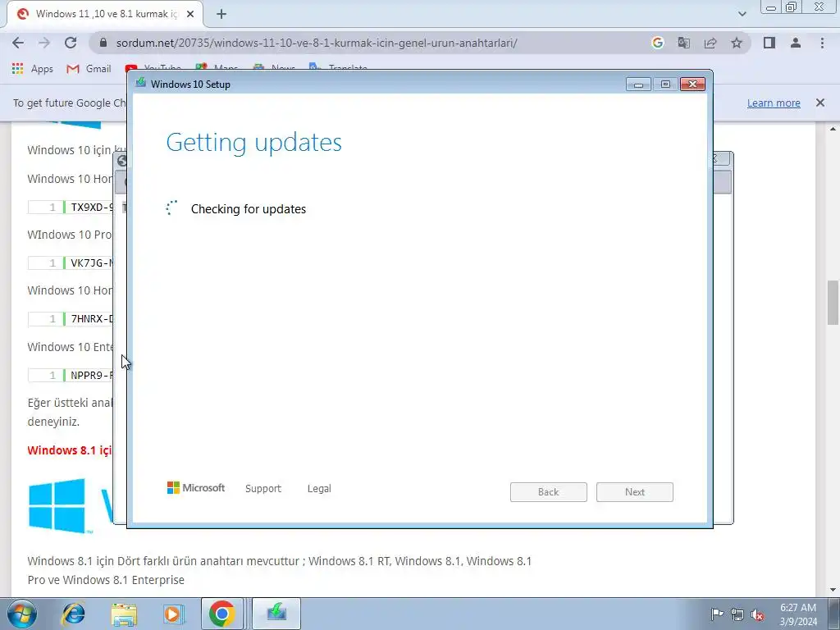Image resolution: width=840 pixels, height=630 pixels.
Task: Click the VK7JG product key line
Action: point(71,262)
